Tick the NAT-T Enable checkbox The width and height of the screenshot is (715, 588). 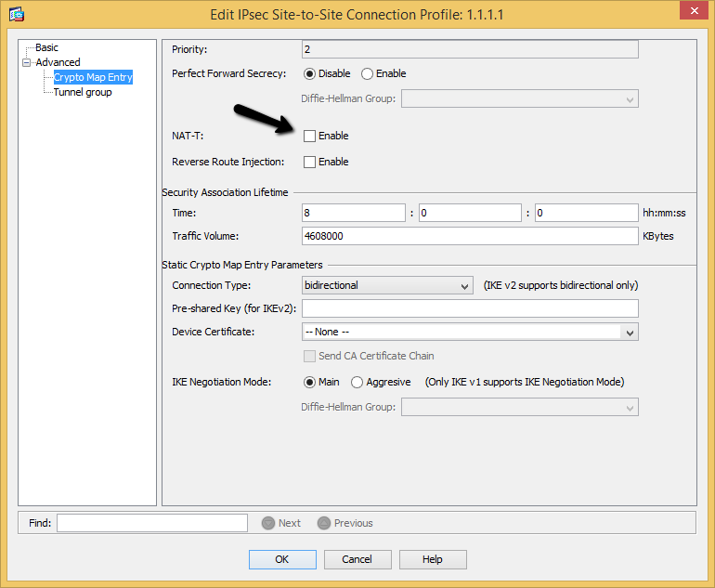pos(309,136)
